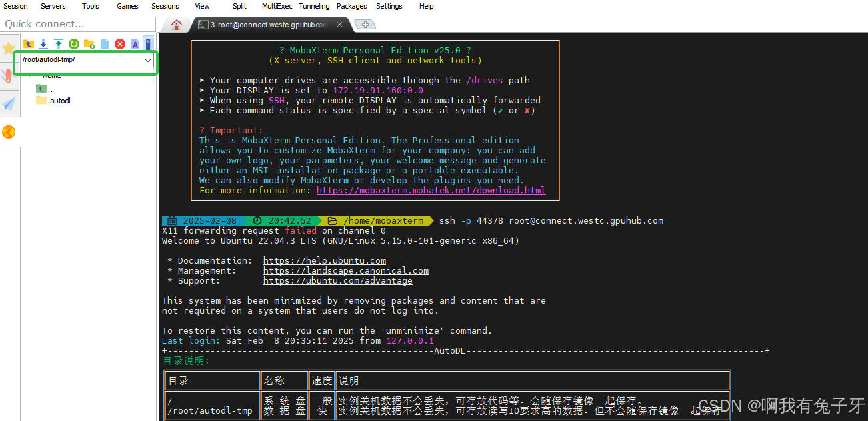Click the Quick connect search field
The width and height of the screenshot is (868, 421).
click(x=78, y=24)
